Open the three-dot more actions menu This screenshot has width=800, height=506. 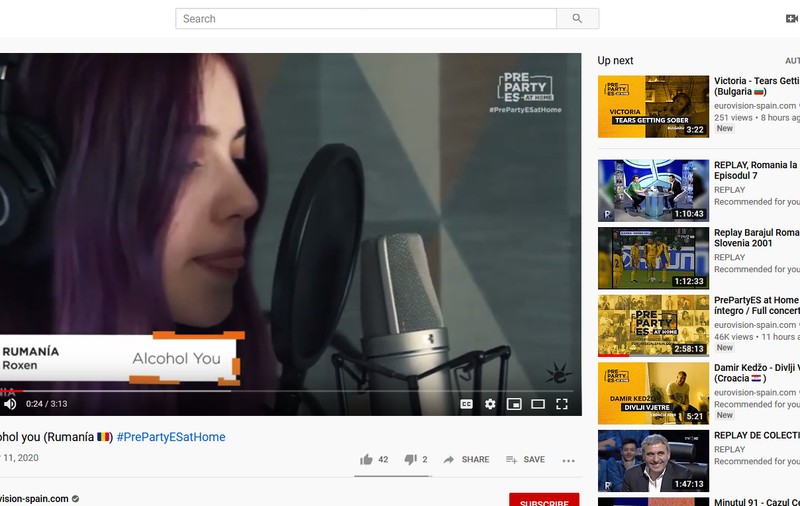[568, 460]
